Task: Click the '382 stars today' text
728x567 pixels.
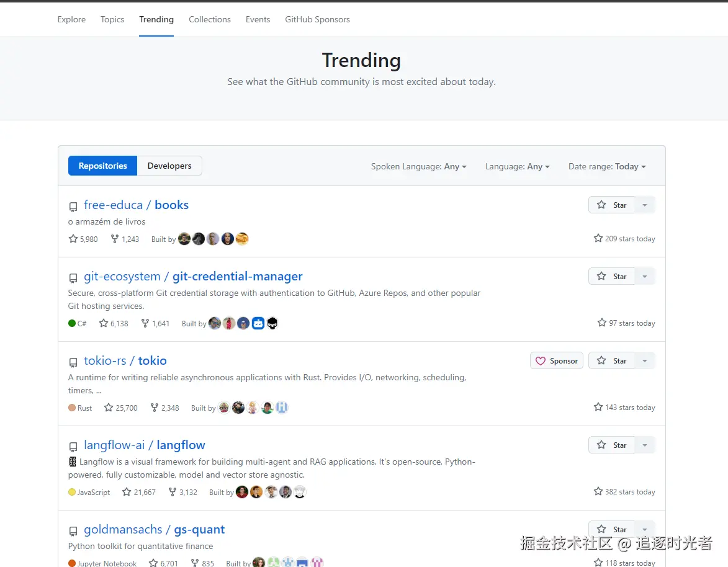Action: click(x=630, y=493)
